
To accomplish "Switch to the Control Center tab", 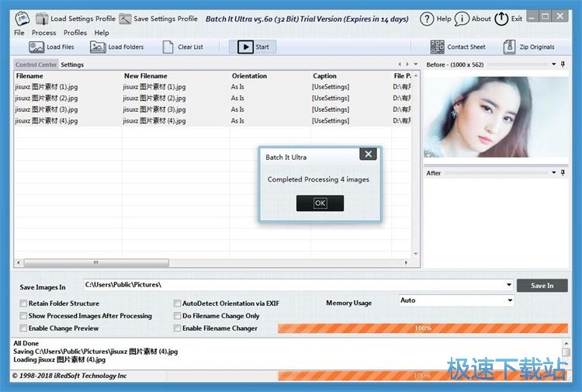I will coord(36,64).
